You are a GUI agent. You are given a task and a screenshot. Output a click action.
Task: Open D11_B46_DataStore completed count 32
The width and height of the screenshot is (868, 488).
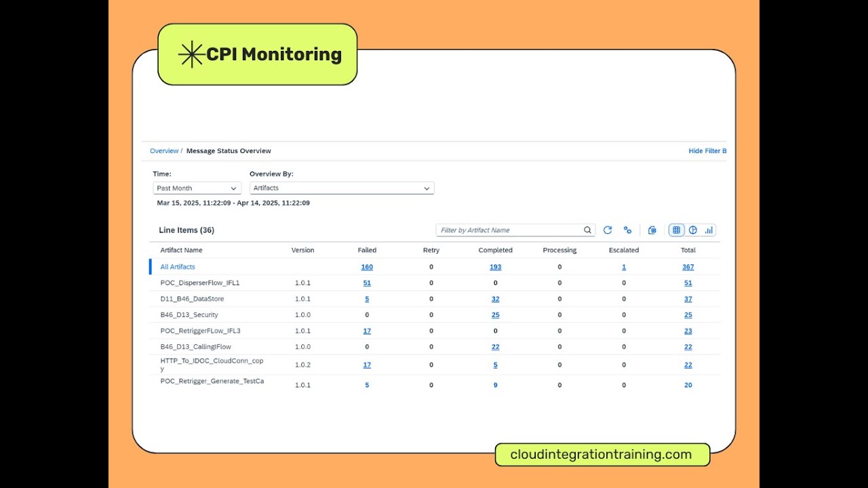(x=496, y=299)
